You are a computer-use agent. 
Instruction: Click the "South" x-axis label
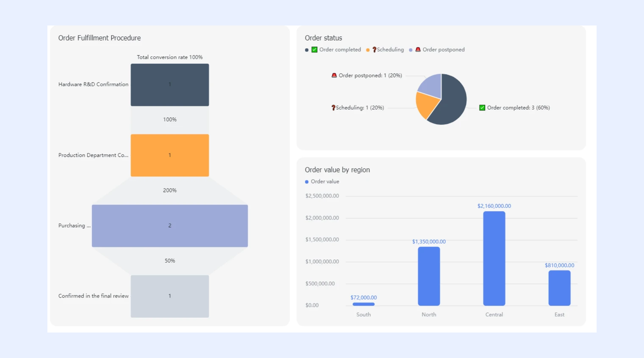click(363, 314)
